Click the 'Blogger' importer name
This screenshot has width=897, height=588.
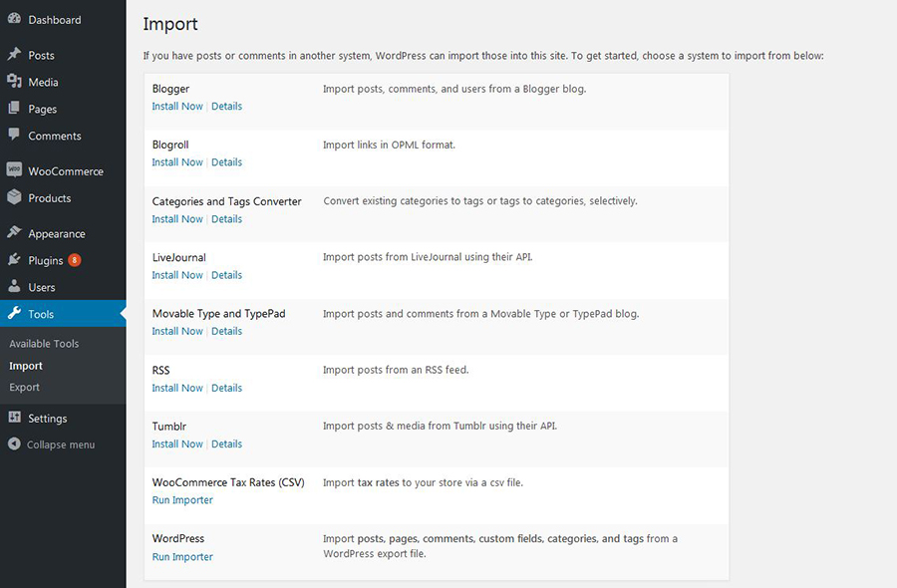click(170, 89)
